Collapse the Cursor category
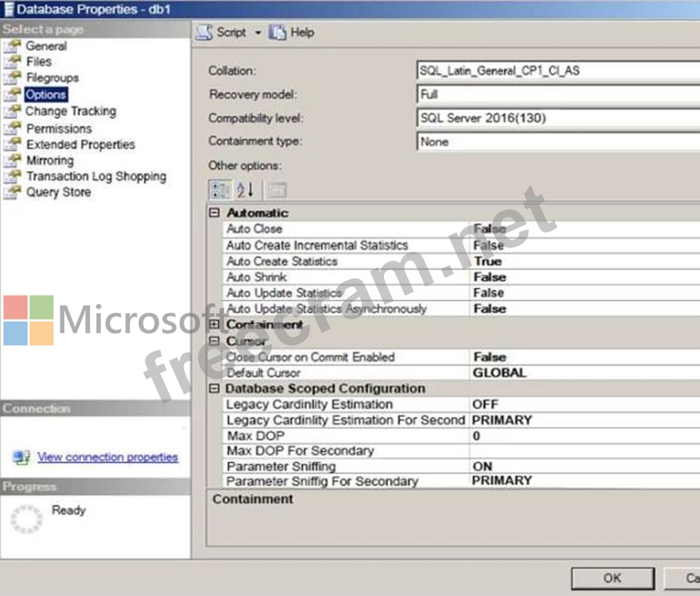This screenshot has width=700, height=596. (214, 341)
